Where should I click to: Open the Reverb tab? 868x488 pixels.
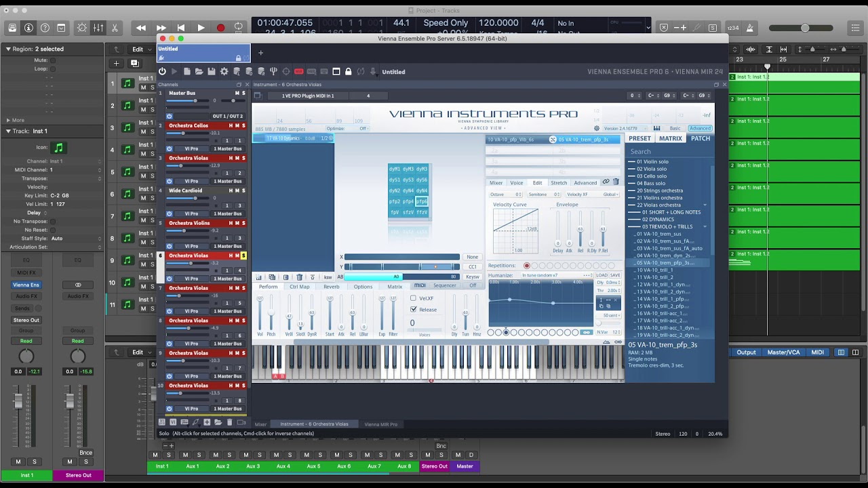(331, 287)
